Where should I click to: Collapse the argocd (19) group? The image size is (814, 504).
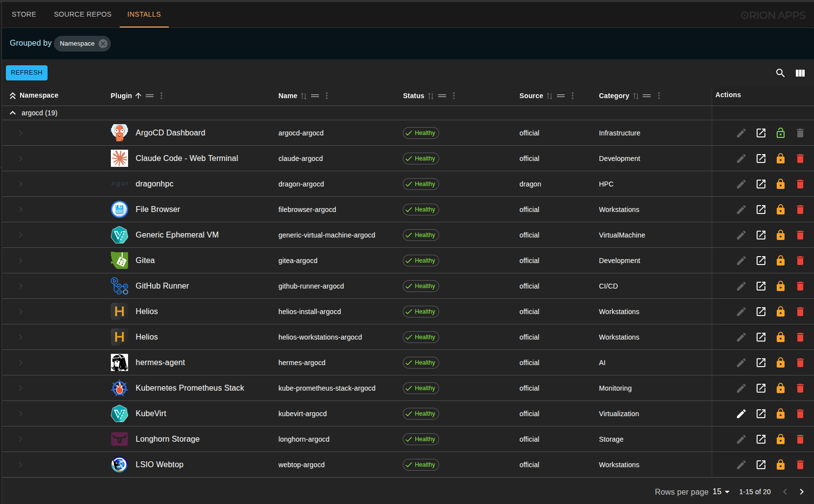(13, 113)
